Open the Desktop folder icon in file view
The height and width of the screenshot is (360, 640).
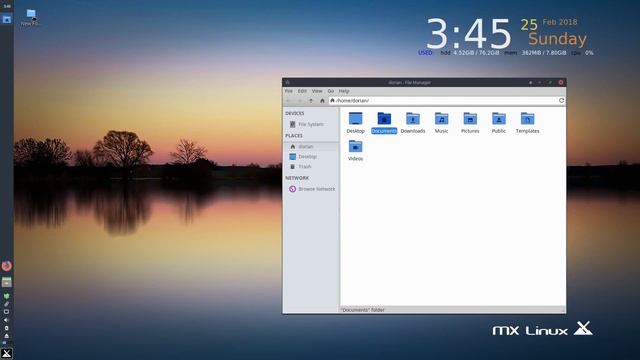click(355, 119)
